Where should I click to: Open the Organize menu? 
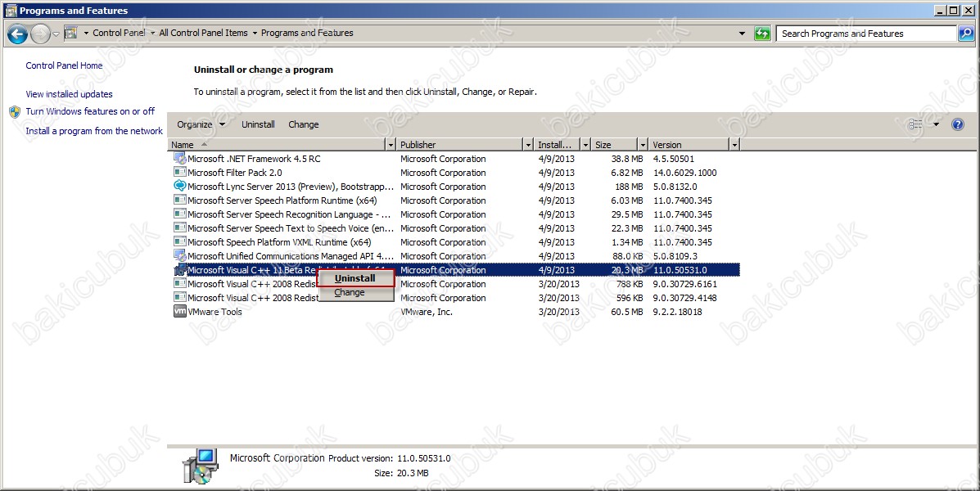coord(201,124)
